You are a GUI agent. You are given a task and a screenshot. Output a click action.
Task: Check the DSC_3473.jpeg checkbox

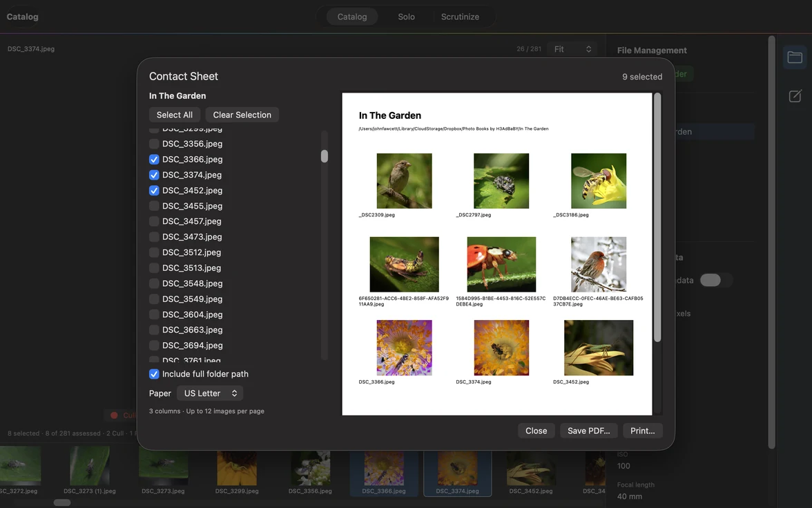coord(154,237)
